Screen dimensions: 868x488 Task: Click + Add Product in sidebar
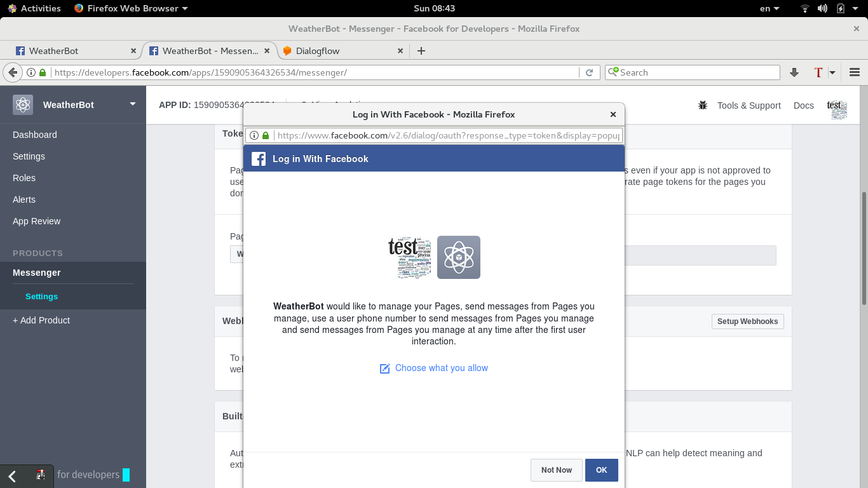point(41,320)
